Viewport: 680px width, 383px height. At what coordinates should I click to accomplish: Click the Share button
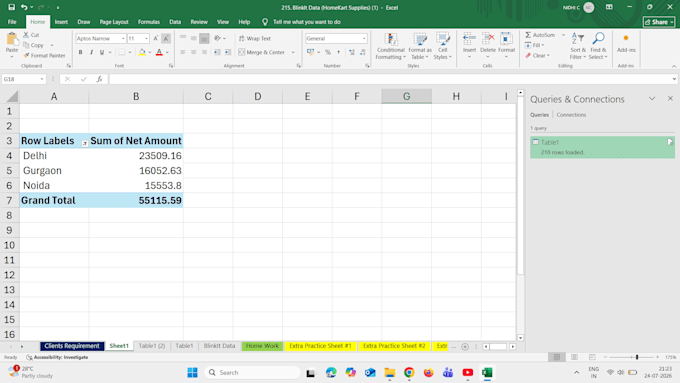click(x=659, y=22)
